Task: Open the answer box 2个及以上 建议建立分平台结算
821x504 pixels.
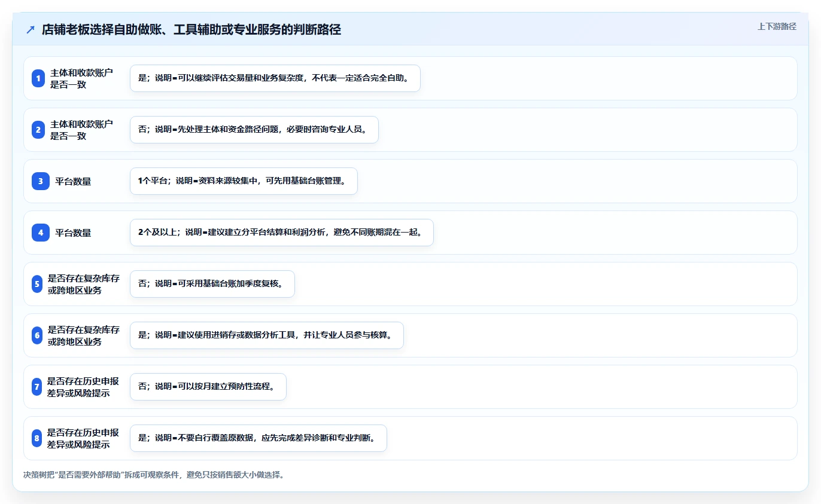Action: coord(281,233)
